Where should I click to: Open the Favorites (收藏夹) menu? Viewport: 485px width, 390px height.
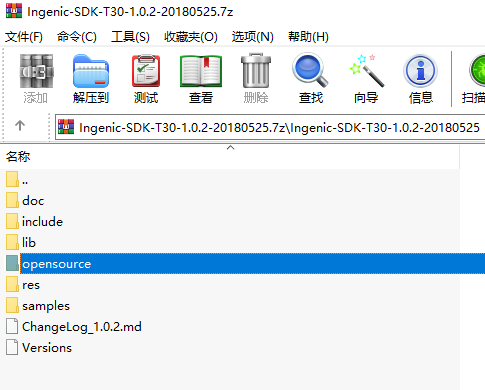point(191,37)
